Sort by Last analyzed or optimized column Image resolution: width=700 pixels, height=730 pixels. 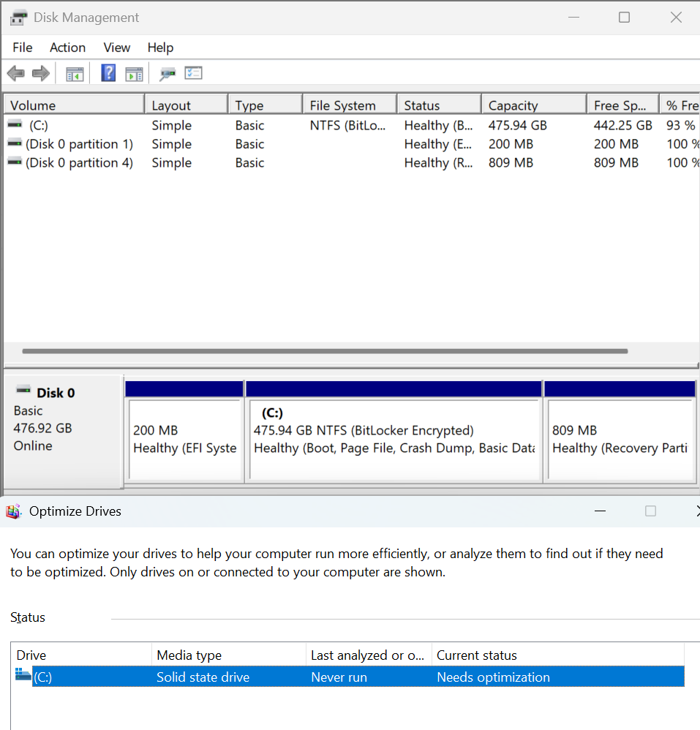click(369, 655)
